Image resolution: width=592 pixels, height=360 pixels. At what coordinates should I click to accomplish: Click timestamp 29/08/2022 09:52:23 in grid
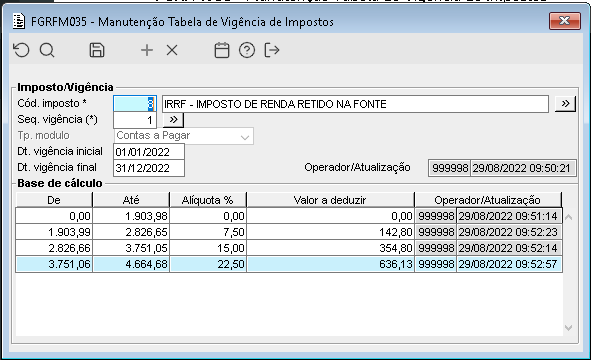pos(509,232)
